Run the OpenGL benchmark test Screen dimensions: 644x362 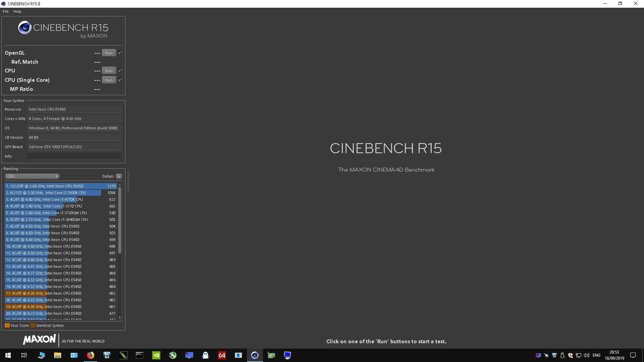[108, 53]
